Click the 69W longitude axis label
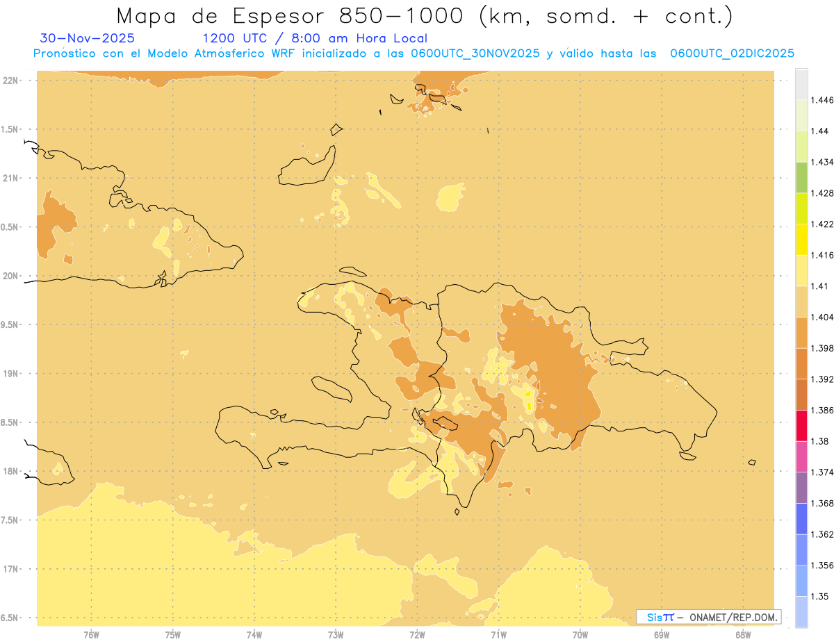834x644 pixels. pos(662,634)
